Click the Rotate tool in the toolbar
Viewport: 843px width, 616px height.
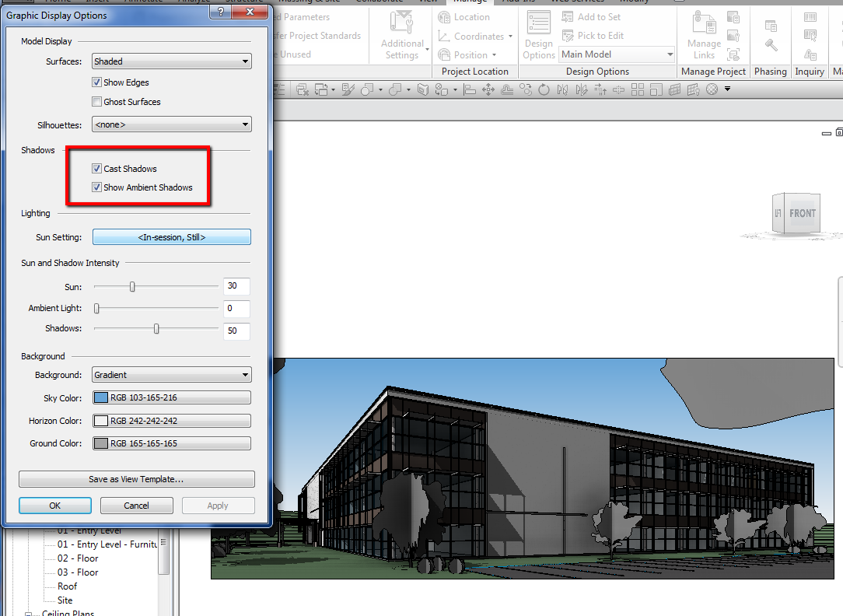click(x=544, y=89)
